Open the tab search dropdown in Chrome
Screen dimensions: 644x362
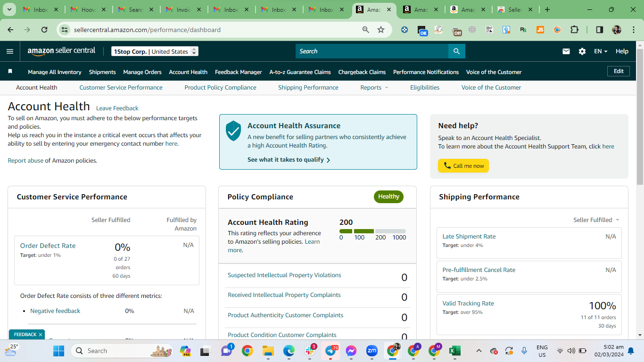pos(9,9)
